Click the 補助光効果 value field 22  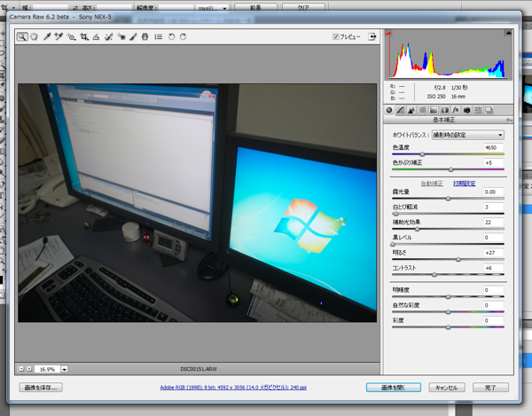(493, 223)
